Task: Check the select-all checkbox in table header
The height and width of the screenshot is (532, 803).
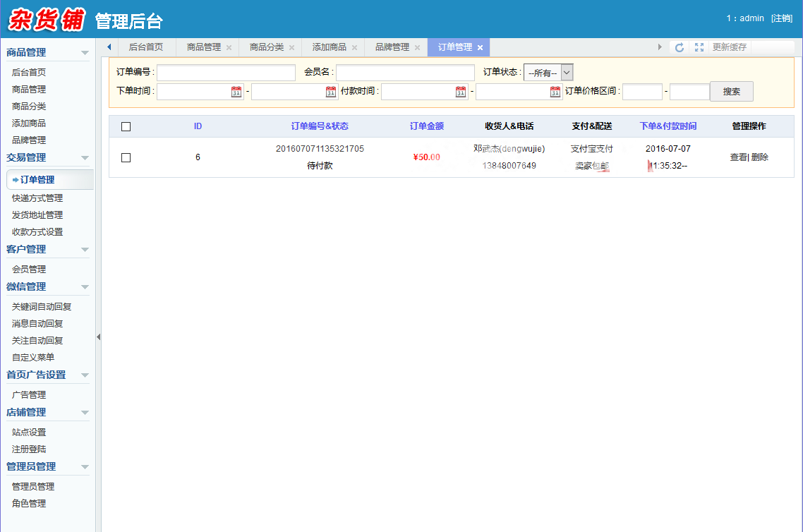Action: tap(126, 127)
